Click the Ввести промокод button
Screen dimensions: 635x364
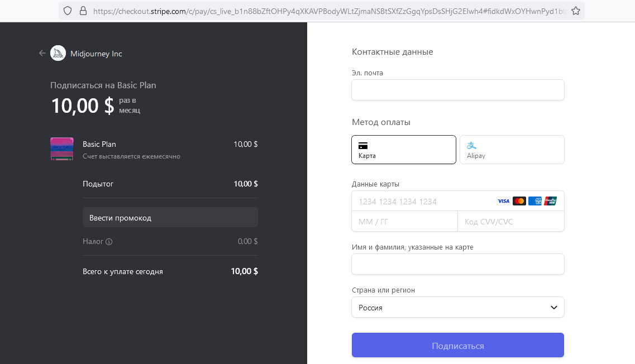(x=170, y=218)
